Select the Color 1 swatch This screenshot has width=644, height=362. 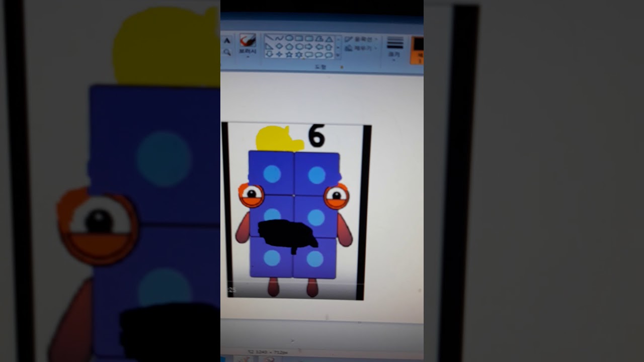[x=417, y=50]
